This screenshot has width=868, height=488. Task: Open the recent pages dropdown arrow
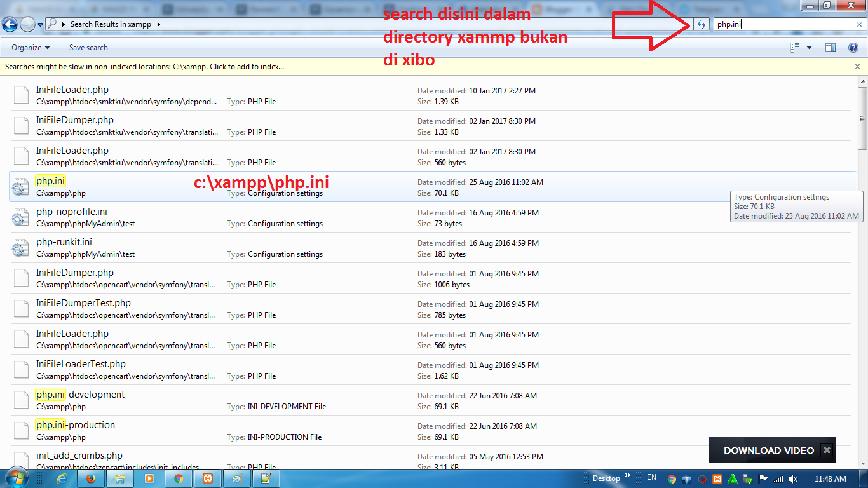[x=40, y=25]
